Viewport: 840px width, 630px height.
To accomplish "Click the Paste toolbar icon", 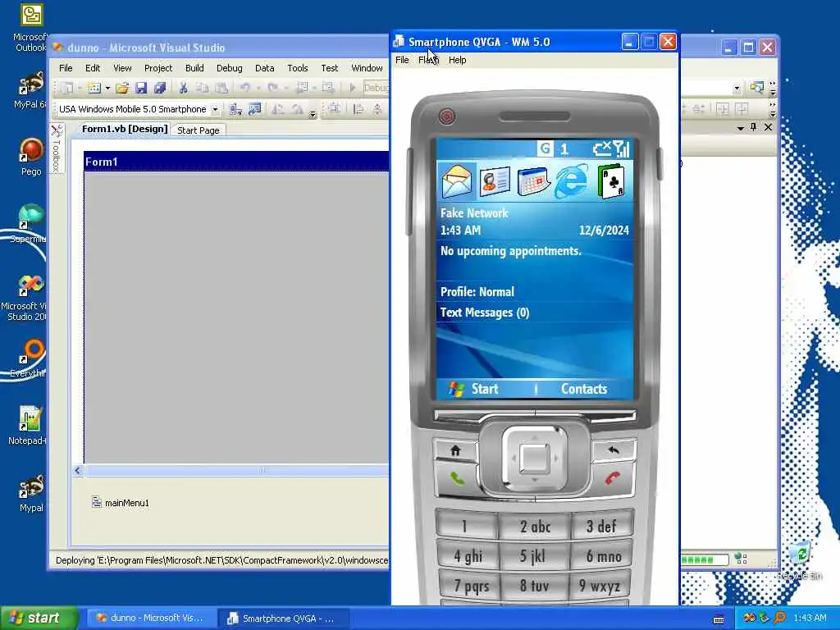I will [x=221, y=88].
